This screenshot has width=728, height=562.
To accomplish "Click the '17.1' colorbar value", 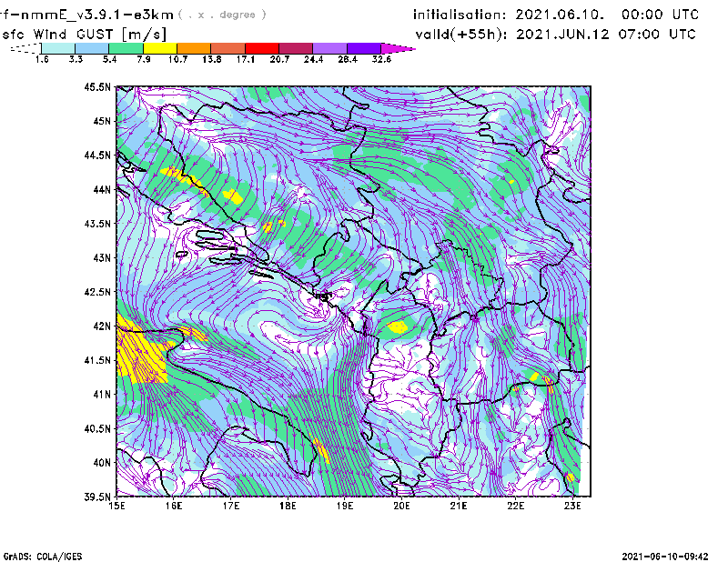I will click(245, 59).
